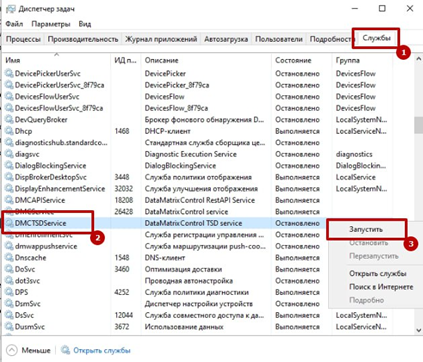Click the services icon beside the Открыть службы link
Screen dimensions: 423x362
click(66, 350)
